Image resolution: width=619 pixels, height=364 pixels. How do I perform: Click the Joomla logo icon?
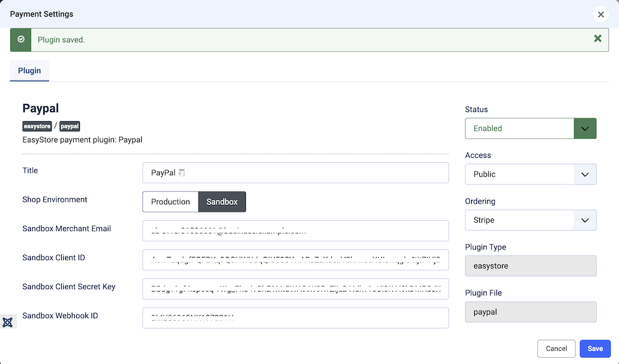[7, 322]
